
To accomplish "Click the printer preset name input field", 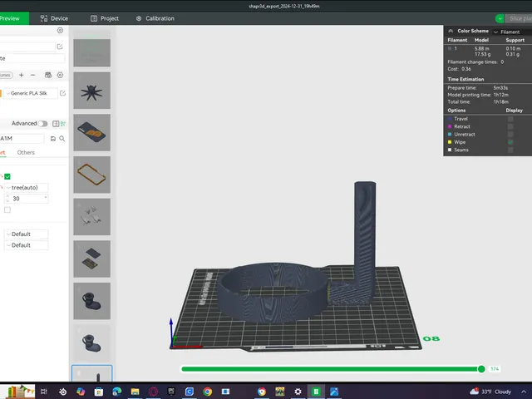I will tap(27, 47).
